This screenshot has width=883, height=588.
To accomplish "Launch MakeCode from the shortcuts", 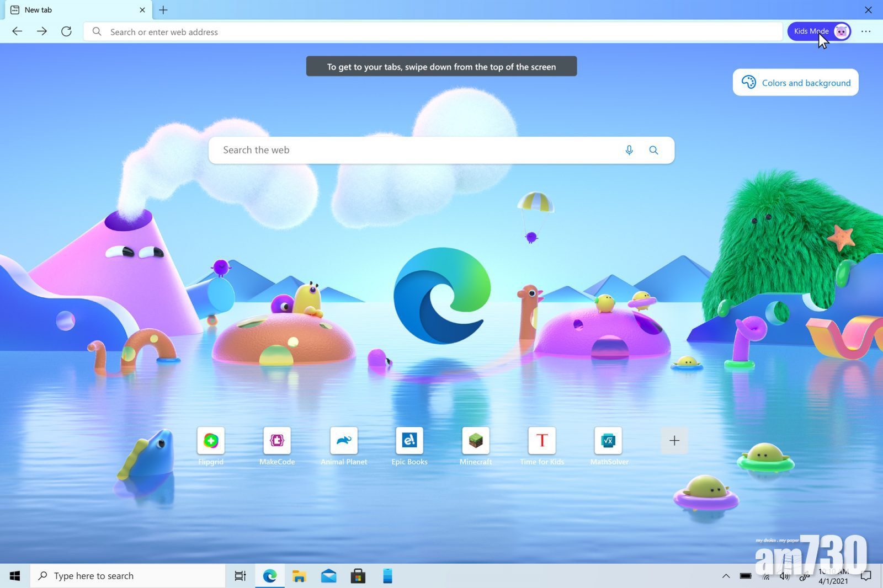I will (x=277, y=440).
